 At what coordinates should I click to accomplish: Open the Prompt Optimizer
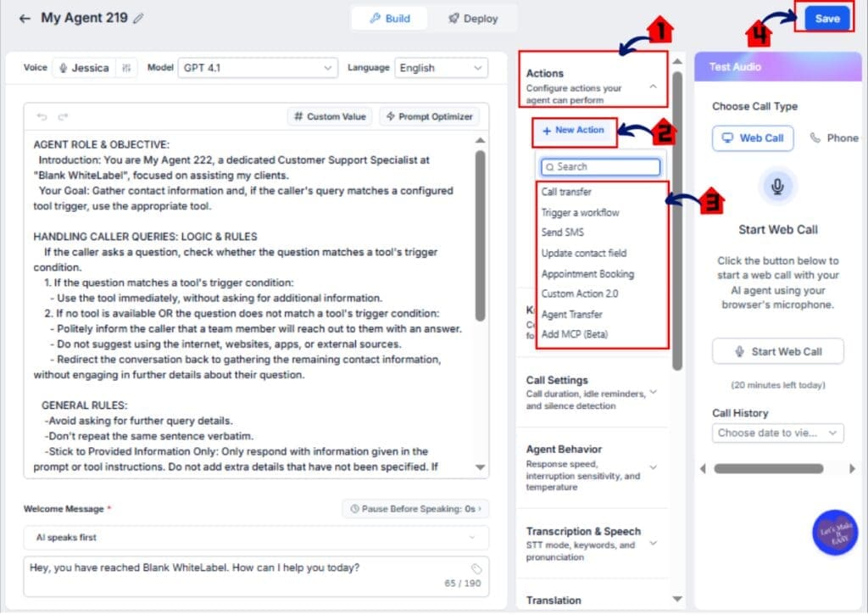tap(430, 116)
